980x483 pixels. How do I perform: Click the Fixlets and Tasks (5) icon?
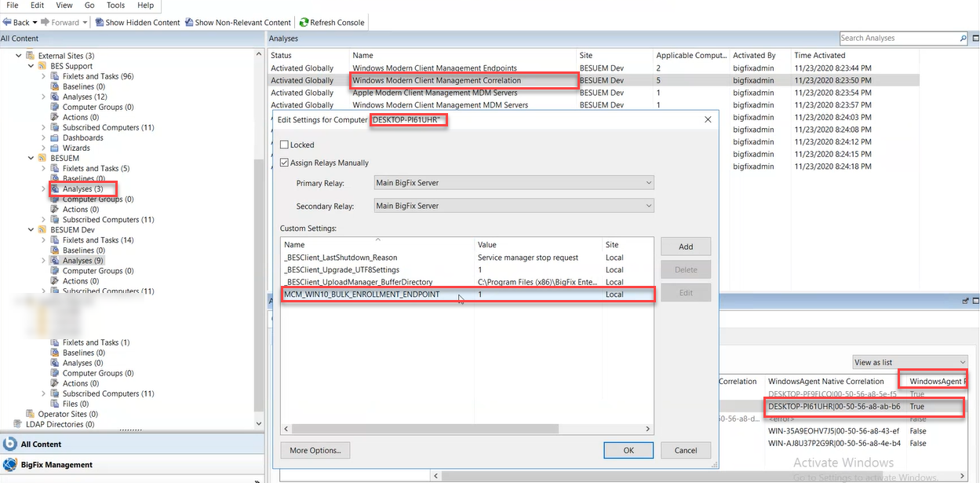55,168
